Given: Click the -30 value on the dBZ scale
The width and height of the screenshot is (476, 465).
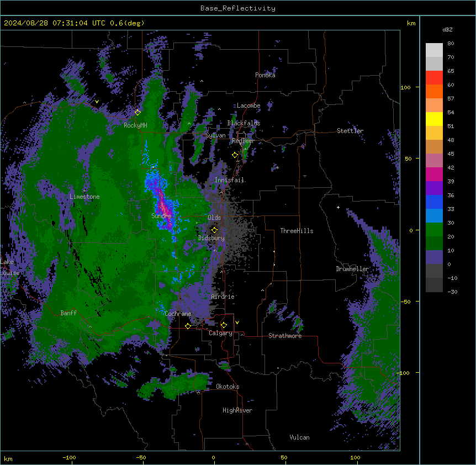Looking at the screenshot, I should click(x=452, y=292).
